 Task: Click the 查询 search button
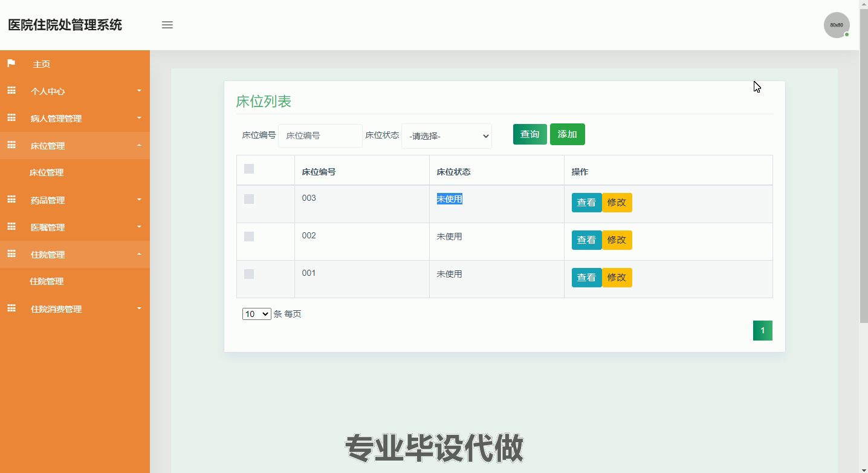[530, 134]
